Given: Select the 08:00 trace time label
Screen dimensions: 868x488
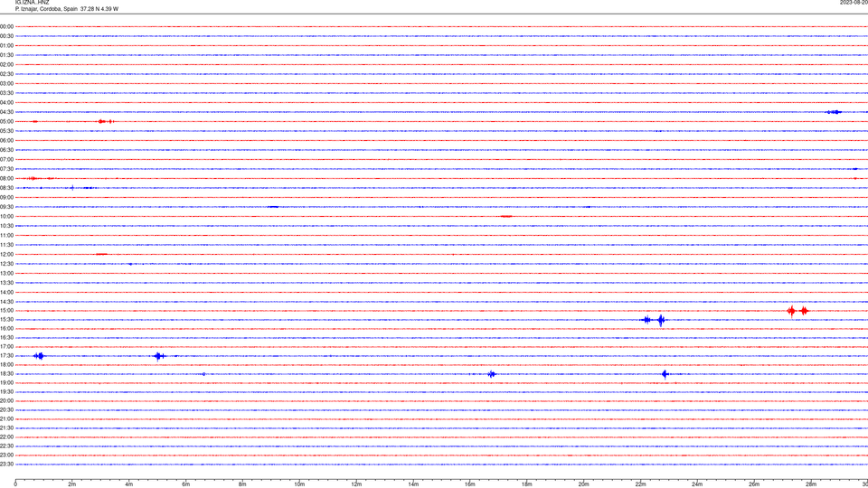Looking at the screenshot, I should coord(6,179).
